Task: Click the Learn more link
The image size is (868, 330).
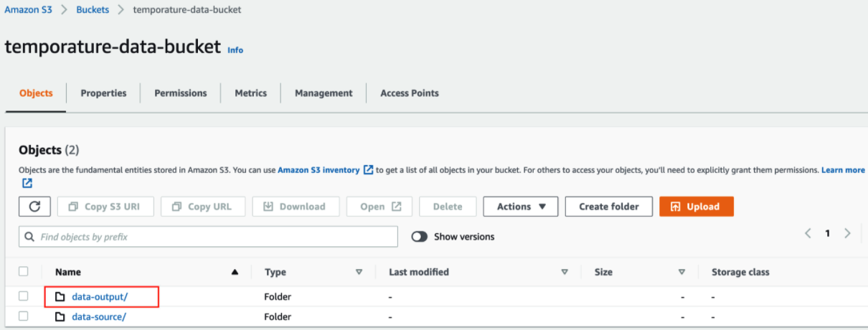Action: coord(843,170)
